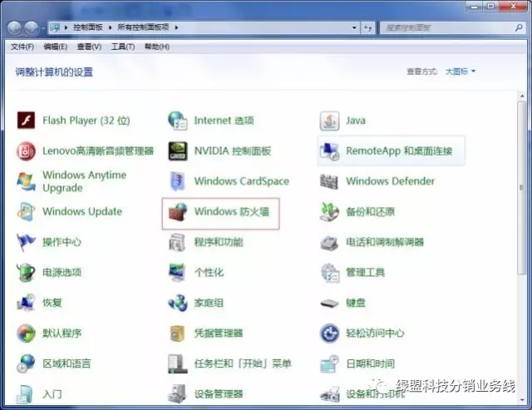Open the Windows Defender wall icon
Viewport: 532px width, 410px height.
pos(329,181)
